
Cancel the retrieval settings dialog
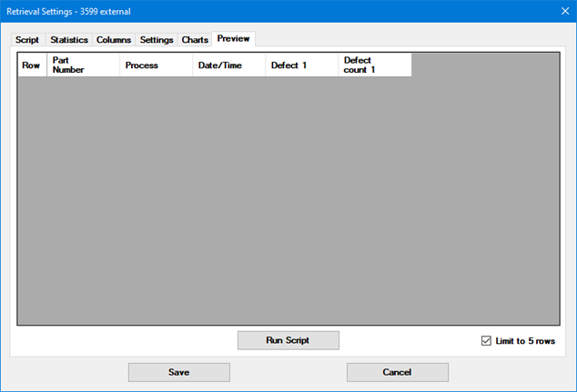tap(397, 372)
